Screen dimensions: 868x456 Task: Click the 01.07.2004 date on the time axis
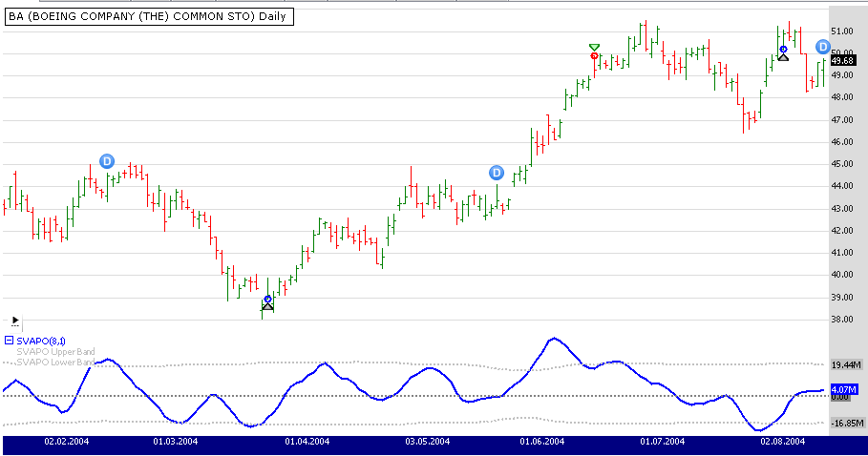pos(663,442)
